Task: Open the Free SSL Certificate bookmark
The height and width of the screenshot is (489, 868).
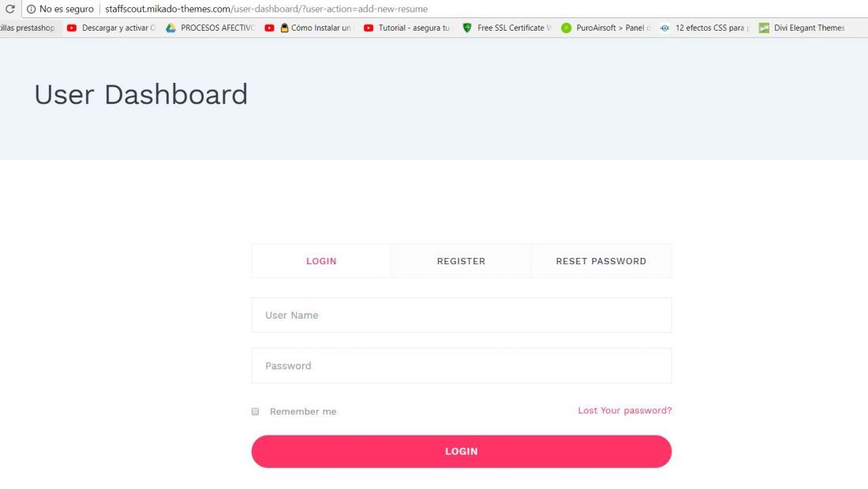Action: pyautogui.click(x=507, y=28)
